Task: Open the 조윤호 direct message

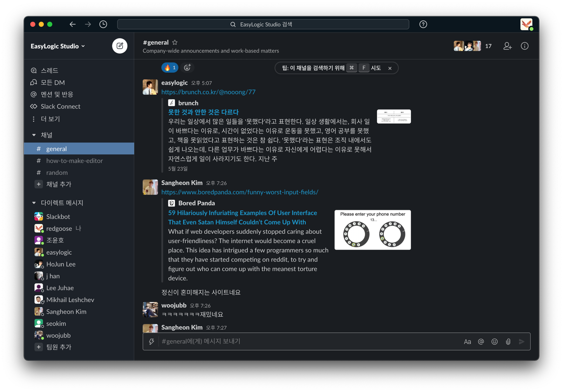Action: click(79, 240)
